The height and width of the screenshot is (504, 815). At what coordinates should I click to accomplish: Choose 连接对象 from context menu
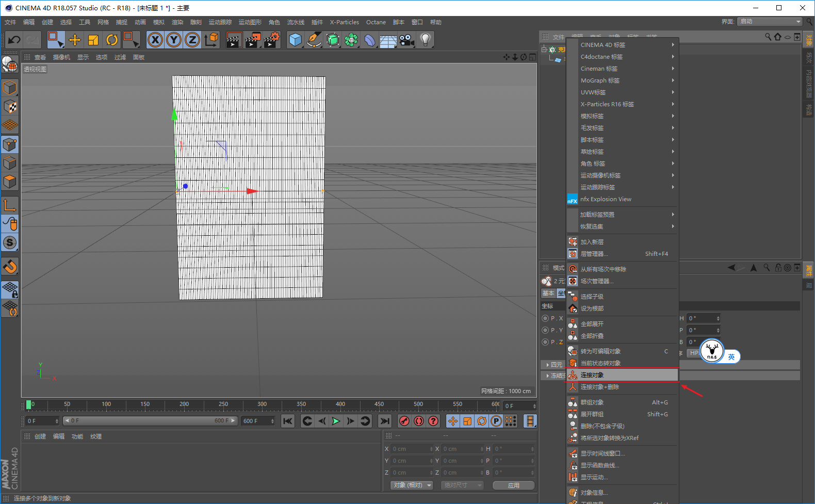tap(623, 375)
